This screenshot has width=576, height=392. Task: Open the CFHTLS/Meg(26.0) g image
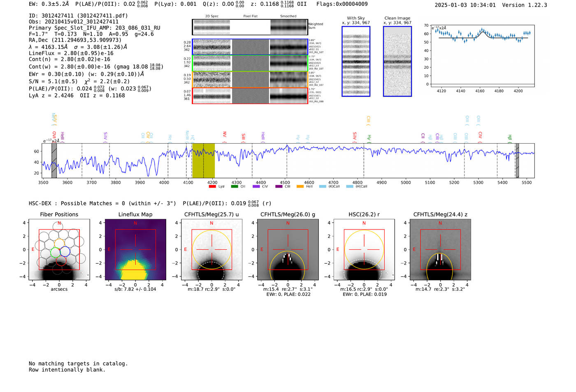tap(288, 250)
